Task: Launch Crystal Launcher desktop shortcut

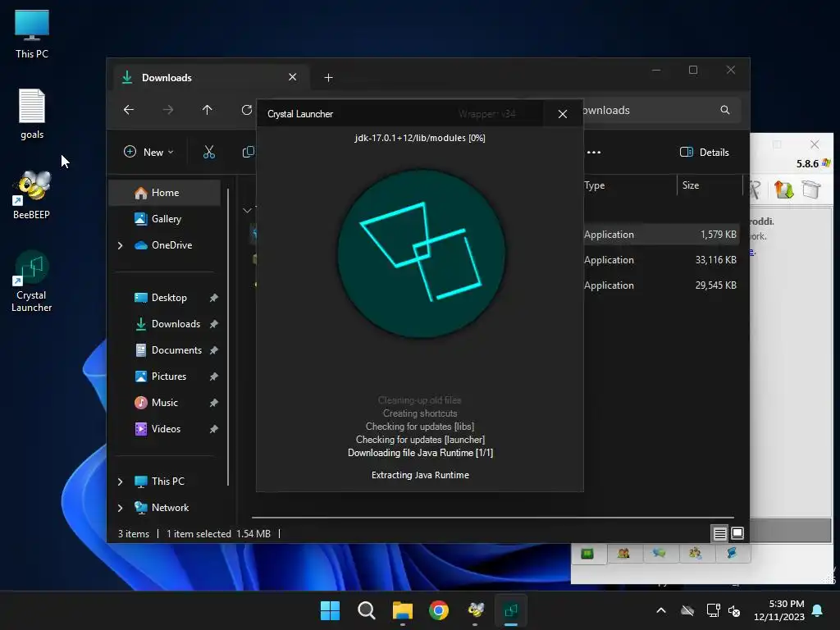Action: (x=32, y=281)
